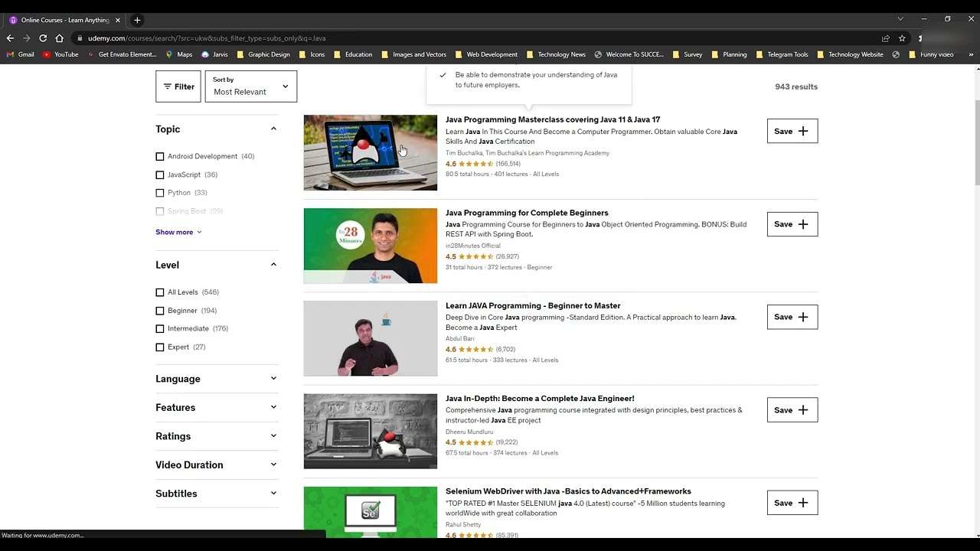This screenshot has width=980, height=551.
Task: Click the page vertical scrollbar
Action: pyautogui.click(x=976, y=142)
